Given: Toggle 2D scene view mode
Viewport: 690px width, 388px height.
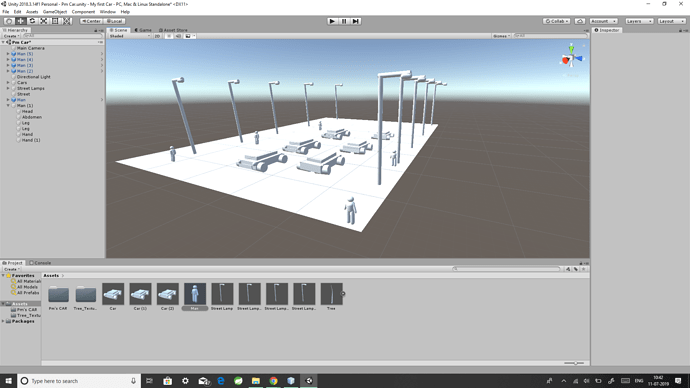Looking at the screenshot, I should (157, 36).
